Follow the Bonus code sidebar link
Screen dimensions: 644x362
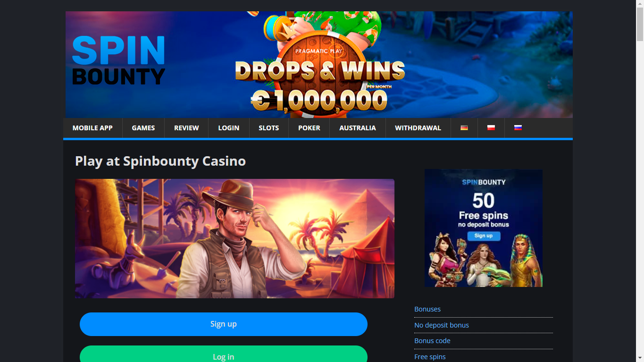point(432,341)
